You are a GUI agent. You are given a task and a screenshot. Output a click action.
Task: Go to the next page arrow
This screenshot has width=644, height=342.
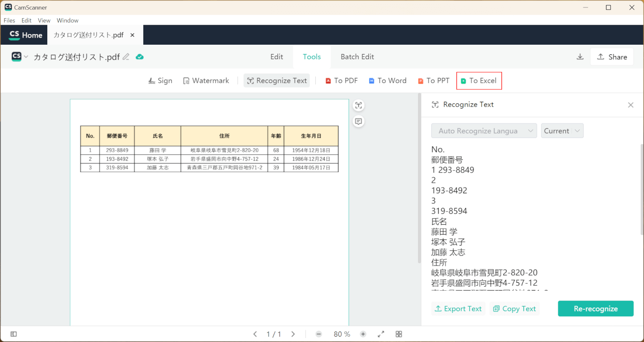pos(293,334)
